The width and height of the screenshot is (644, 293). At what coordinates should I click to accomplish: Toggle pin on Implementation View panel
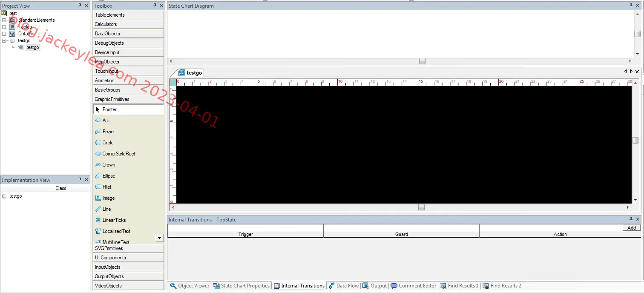[80, 180]
